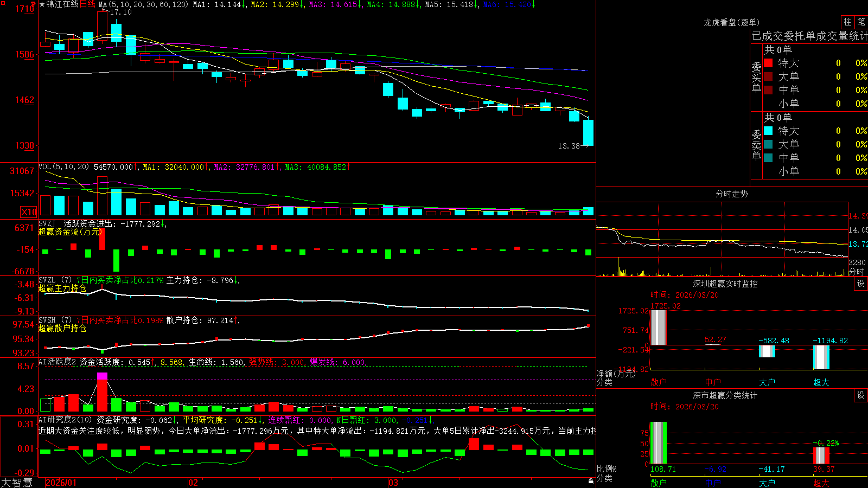Click the 锦江在线 stock name
Screen dimensions: 868x488
pos(63,4)
